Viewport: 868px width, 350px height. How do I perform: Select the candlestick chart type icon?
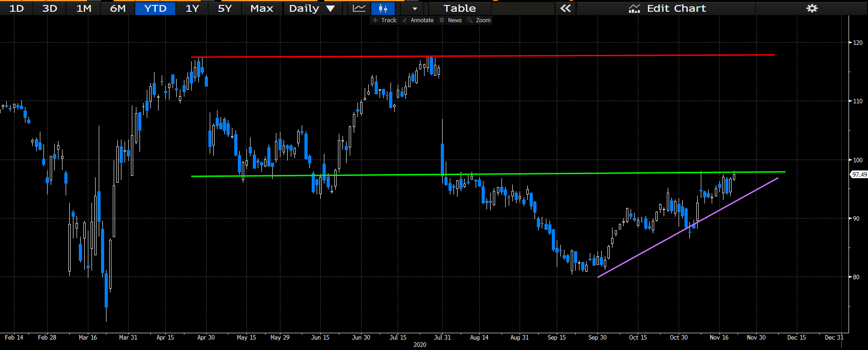(383, 8)
